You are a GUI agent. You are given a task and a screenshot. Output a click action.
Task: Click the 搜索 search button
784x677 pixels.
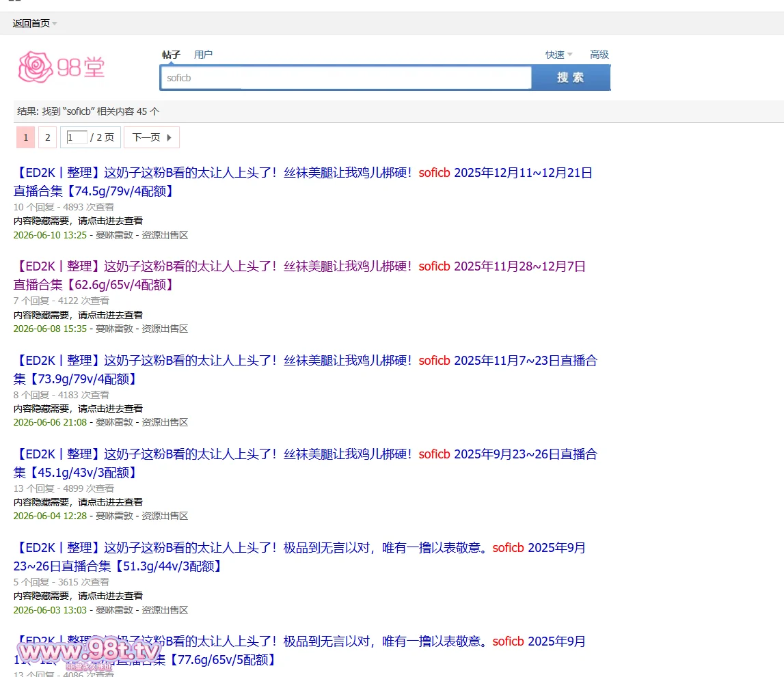571,78
